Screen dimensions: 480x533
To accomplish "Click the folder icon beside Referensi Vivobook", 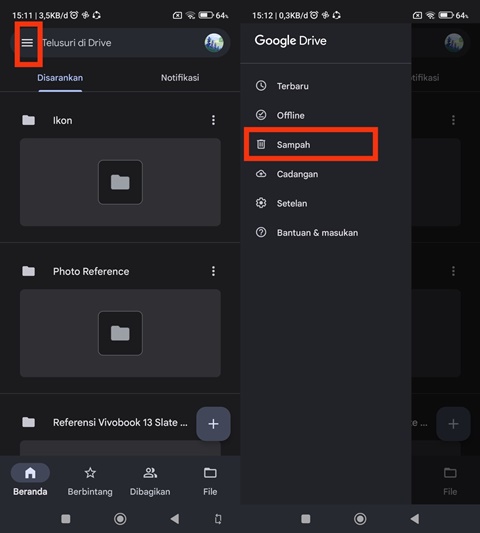I will [29, 422].
